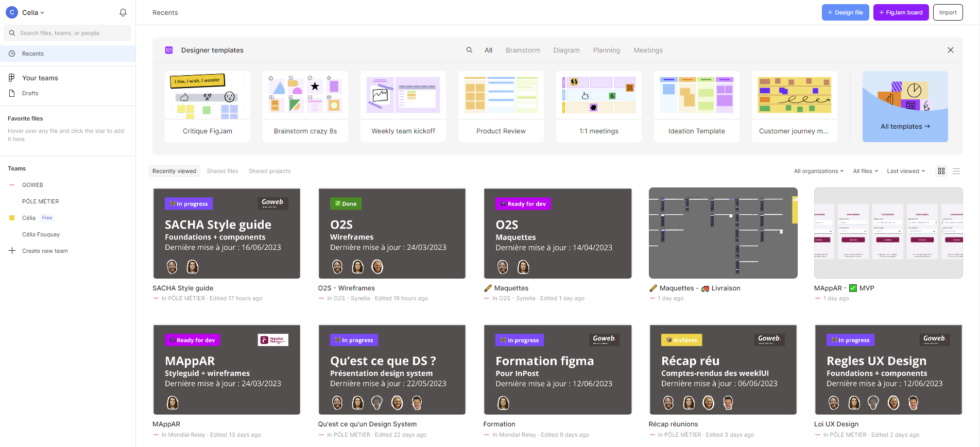The image size is (980, 447).
Task: Switch to grid view of files
Action: (x=941, y=171)
